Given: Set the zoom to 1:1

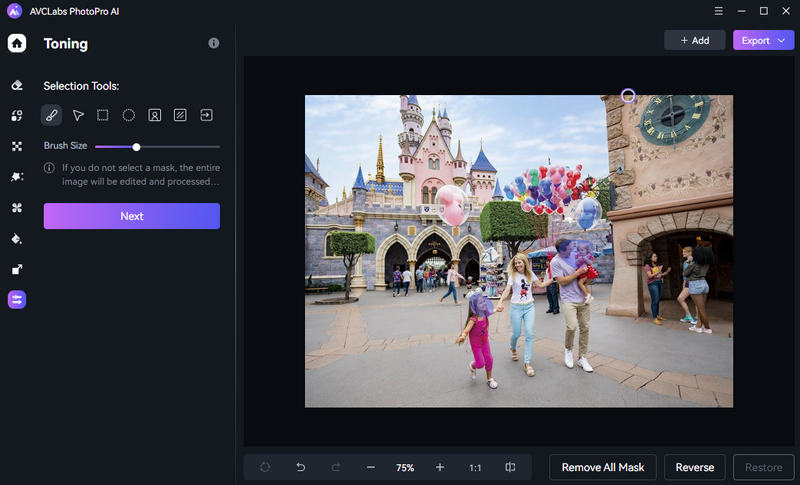Looking at the screenshot, I should point(475,468).
